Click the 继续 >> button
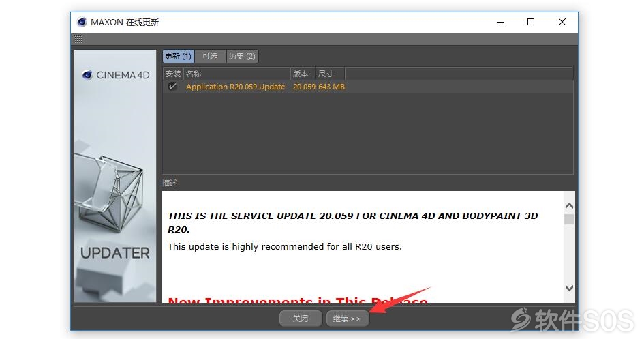The height and width of the screenshot is (339, 644). pyautogui.click(x=347, y=319)
